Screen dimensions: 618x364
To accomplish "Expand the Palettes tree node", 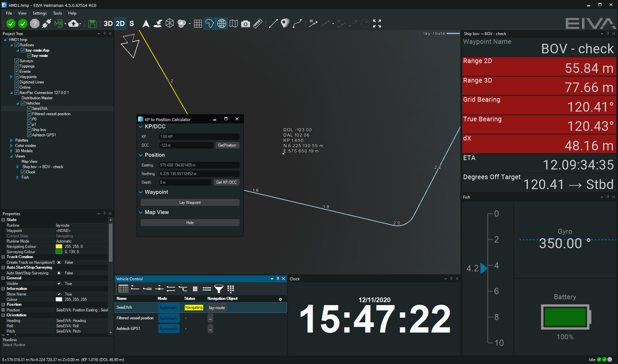I will [11, 140].
